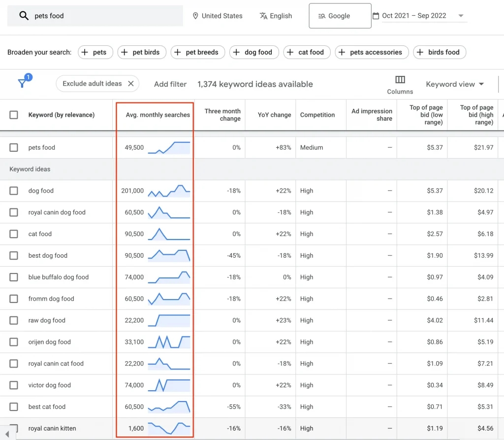Click the trend sparkline for orijen dog food
Viewport: 504px width, 440px height.
[x=169, y=342]
